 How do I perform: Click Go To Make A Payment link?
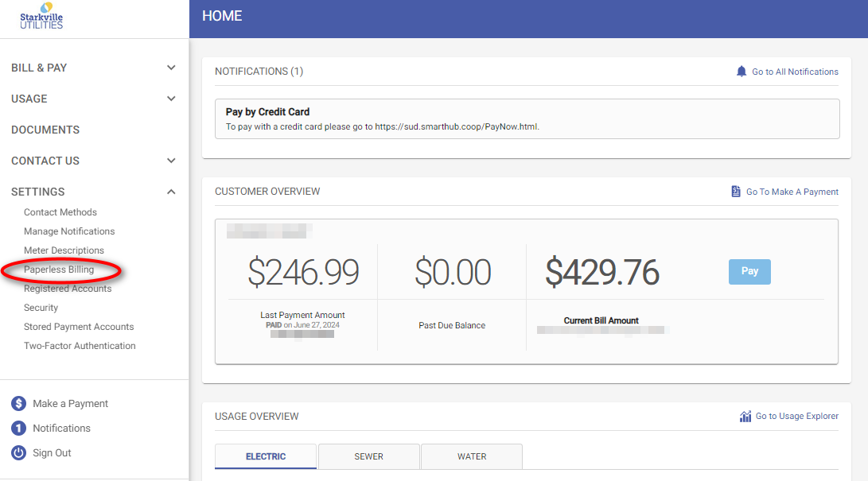coord(792,192)
